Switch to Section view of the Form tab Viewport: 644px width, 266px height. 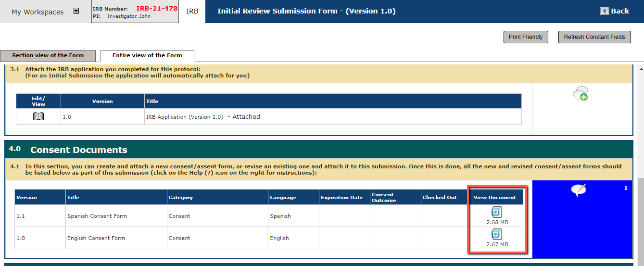click(48, 55)
